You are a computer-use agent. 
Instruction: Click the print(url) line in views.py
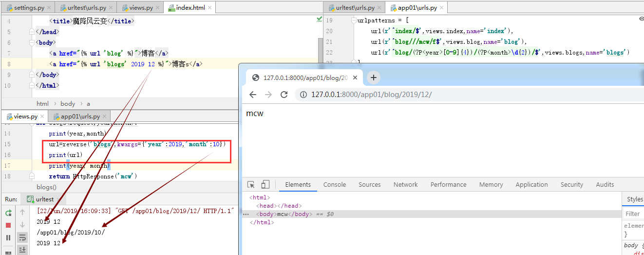pyautogui.click(x=66, y=155)
